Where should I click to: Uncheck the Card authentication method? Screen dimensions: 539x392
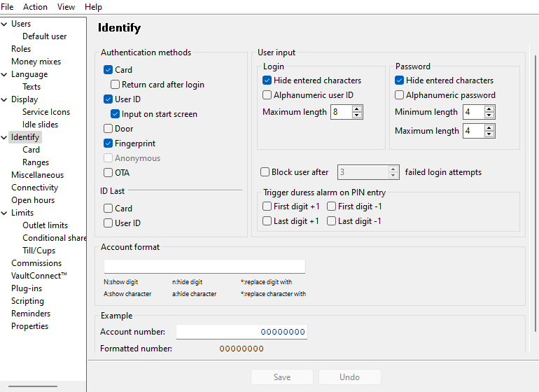pos(108,70)
